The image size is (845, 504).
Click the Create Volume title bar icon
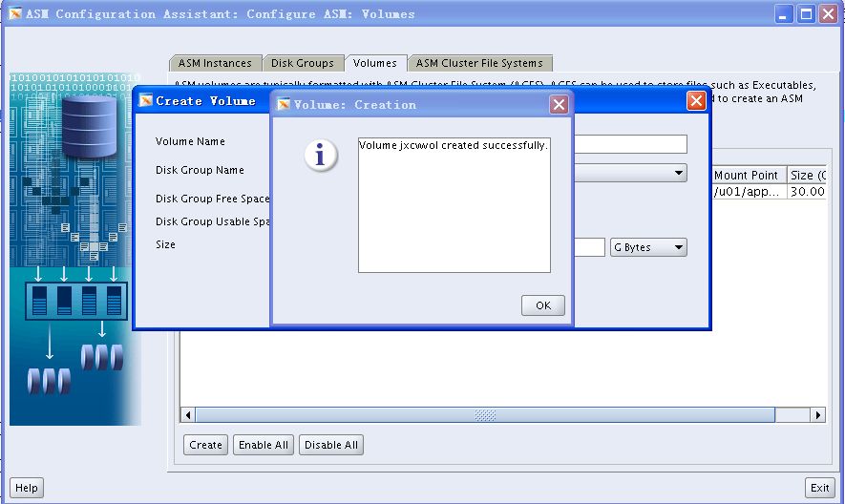(x=145, y=100)
